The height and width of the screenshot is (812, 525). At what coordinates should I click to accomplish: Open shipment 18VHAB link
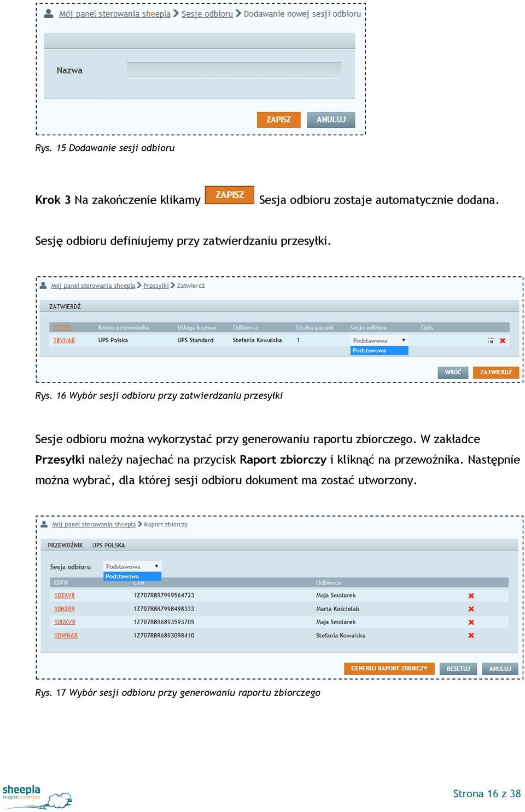click(x=64, y=340)
